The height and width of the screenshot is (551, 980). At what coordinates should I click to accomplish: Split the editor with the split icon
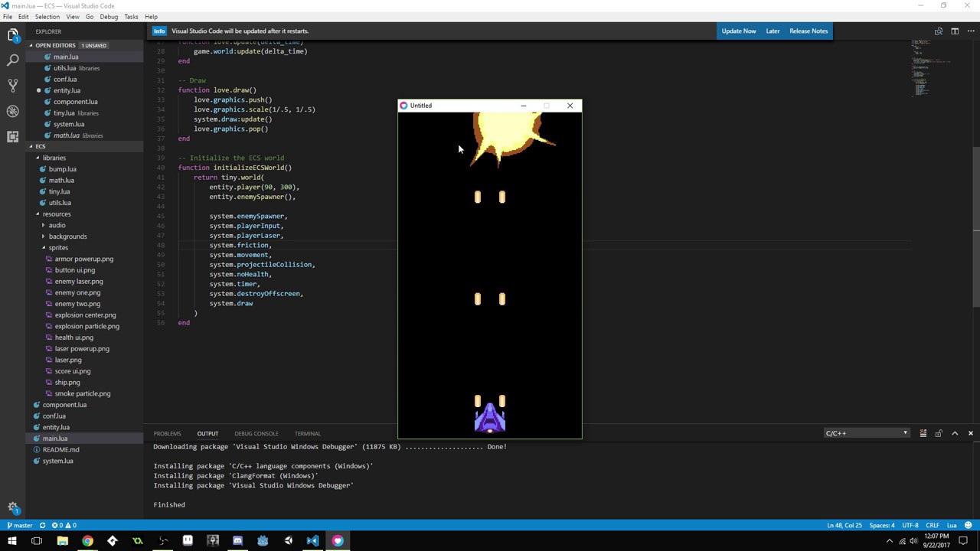pyautogui.click(x=955, y=31)
